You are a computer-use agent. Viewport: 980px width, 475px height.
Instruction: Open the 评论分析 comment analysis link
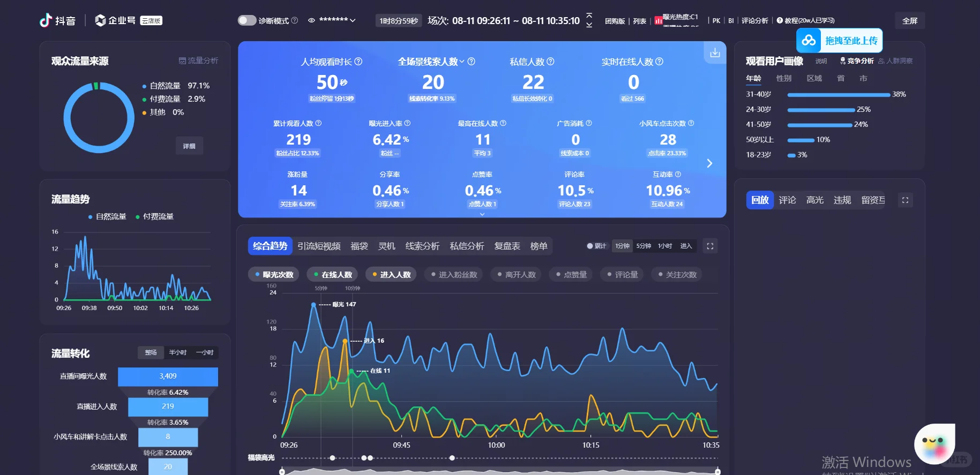tap(755, 21)
